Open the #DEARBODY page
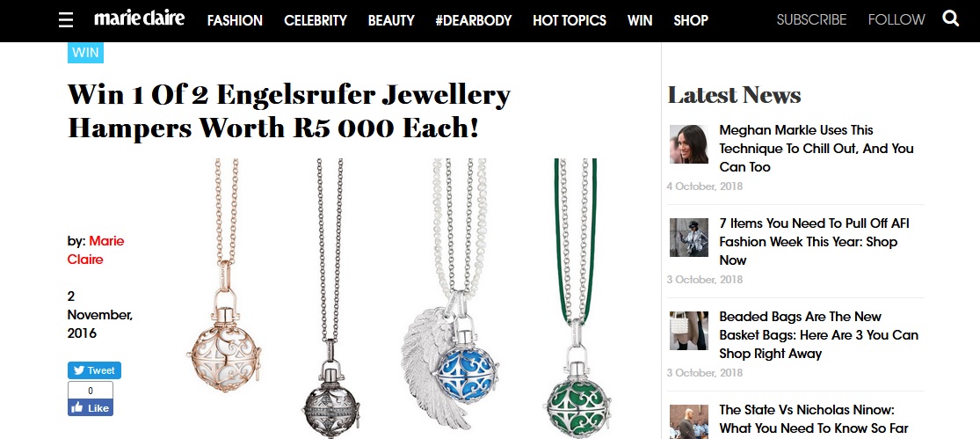980x439 pixels. [x=474, y=20]
